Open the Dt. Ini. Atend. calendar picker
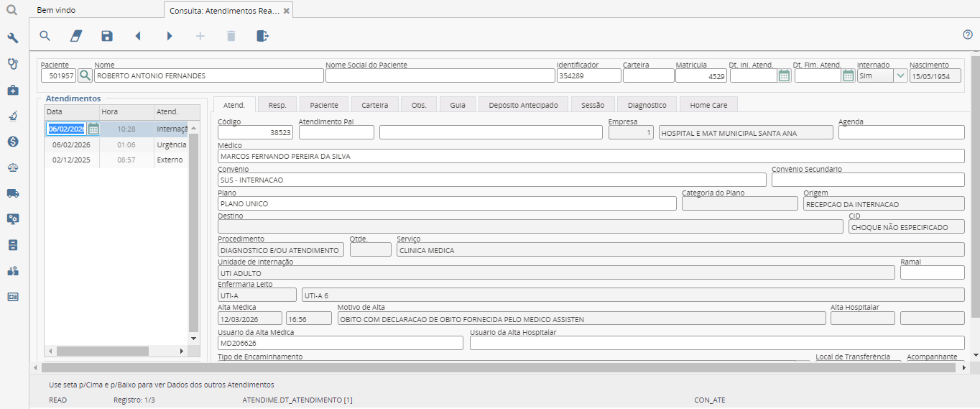Screen dimensions: 980x409 pyautogui.click(x=785, y=75)
